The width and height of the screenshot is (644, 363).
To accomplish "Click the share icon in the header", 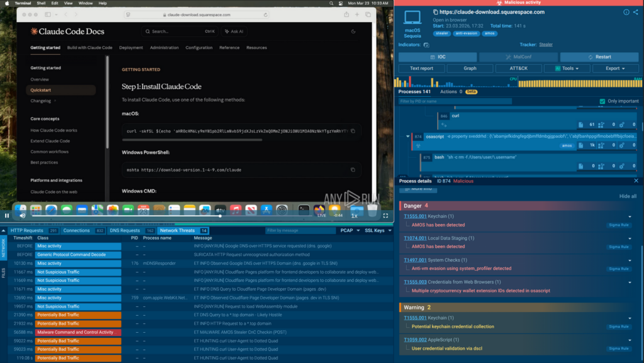I will point(635,12).
